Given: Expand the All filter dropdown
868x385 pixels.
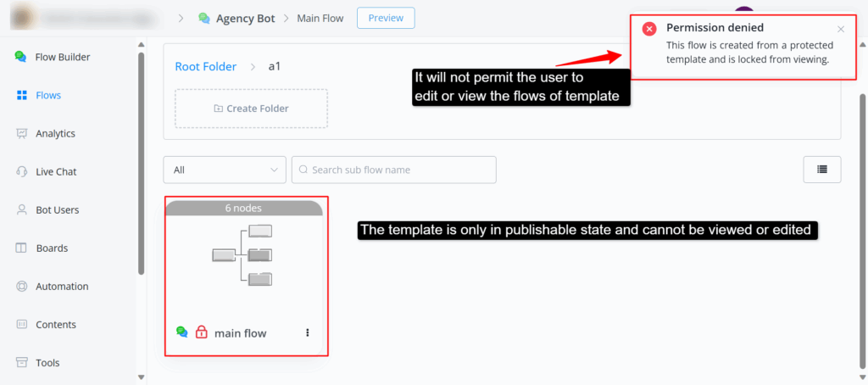Looking at the screenshot, I should pyautogui.click(x=225, y=170).
